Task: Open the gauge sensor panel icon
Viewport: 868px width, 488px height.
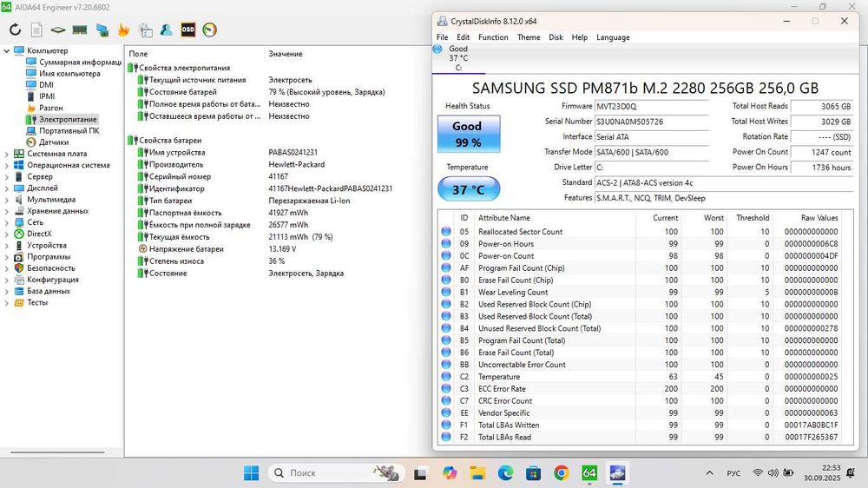Action: coord(209,30)
